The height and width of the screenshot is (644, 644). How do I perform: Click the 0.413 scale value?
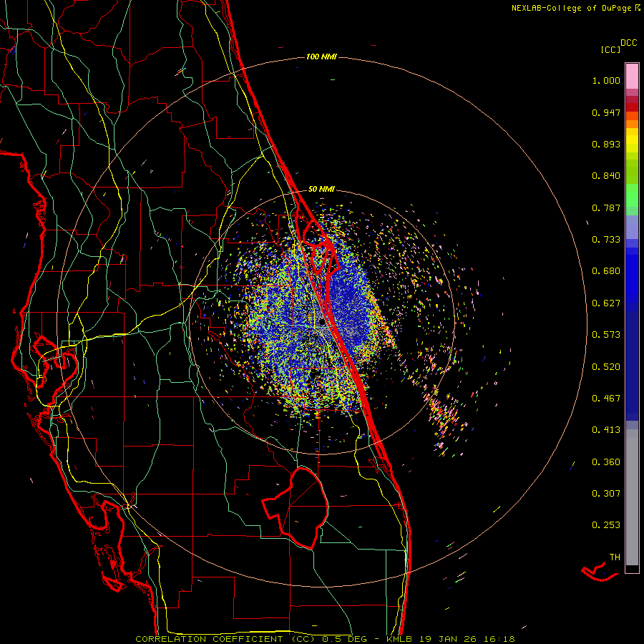coord(606,430)
